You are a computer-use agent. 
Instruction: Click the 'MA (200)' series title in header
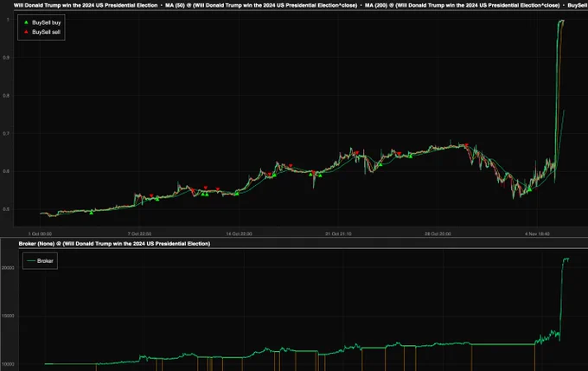pos(462,5)
